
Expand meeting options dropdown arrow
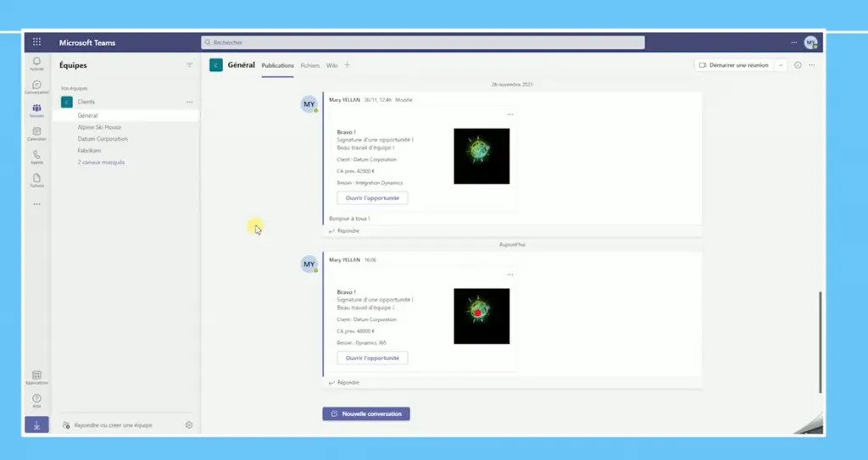tap(781, 64)
